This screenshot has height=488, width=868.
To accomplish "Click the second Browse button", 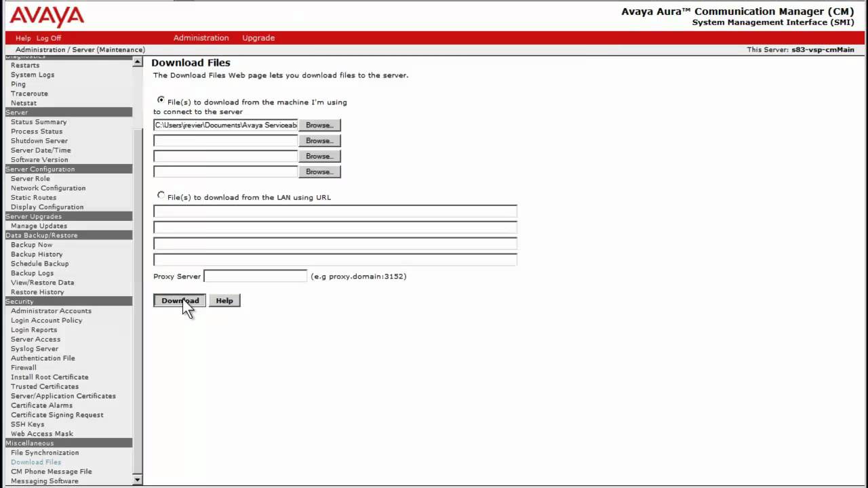I will pos(319,140).
